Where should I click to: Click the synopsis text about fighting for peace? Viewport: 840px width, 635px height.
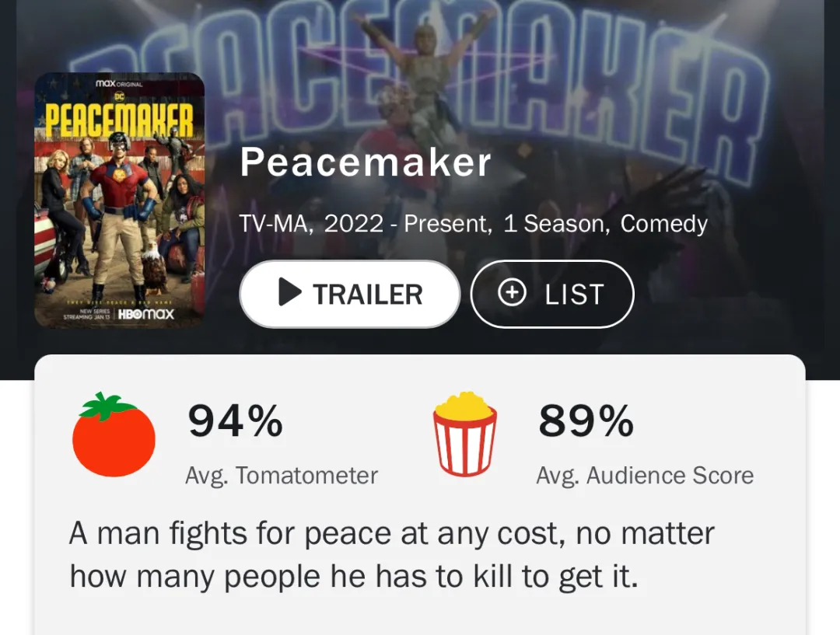(x=392, y=555)
